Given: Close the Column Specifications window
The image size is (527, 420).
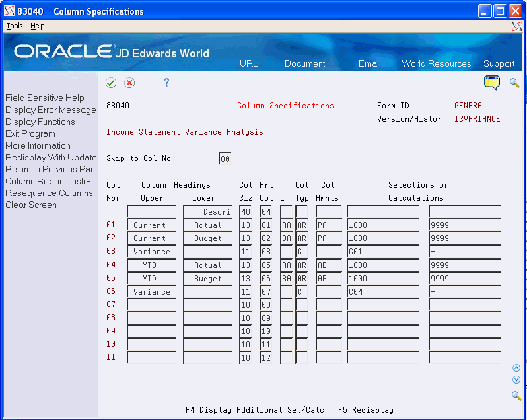Looking at the screenshot, I should click(x=515, y=11).
